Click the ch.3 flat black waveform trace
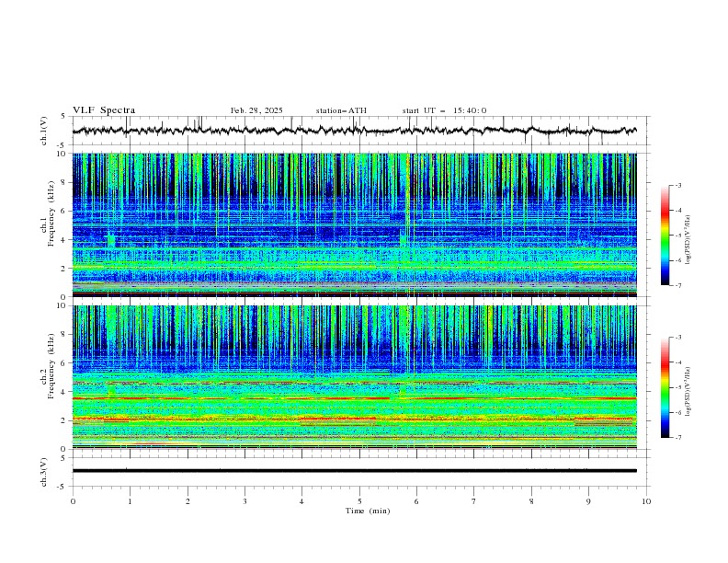Image resolution: width=728 pixels, height=563 pixels. [354, 471]
